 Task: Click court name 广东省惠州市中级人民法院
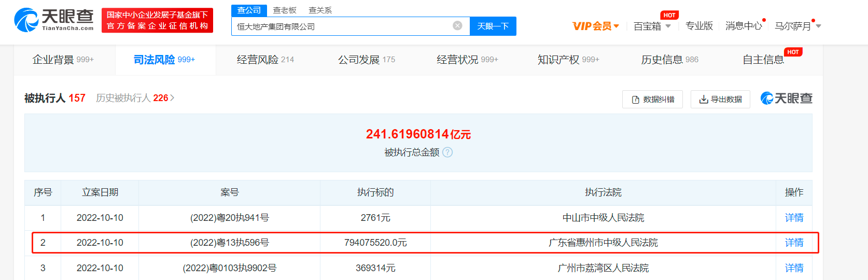click(x=603, y=243)
